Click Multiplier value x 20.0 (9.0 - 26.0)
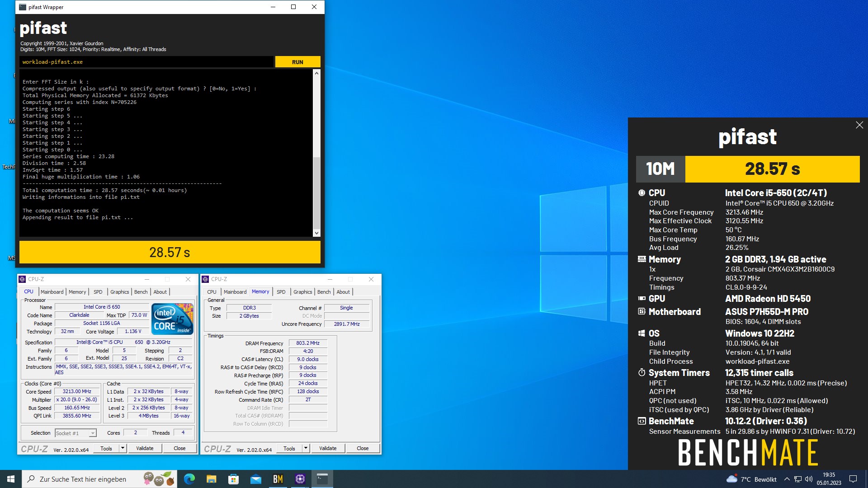Image resolution: width=868 pixels, height=488 pixels. click(77, 400)
